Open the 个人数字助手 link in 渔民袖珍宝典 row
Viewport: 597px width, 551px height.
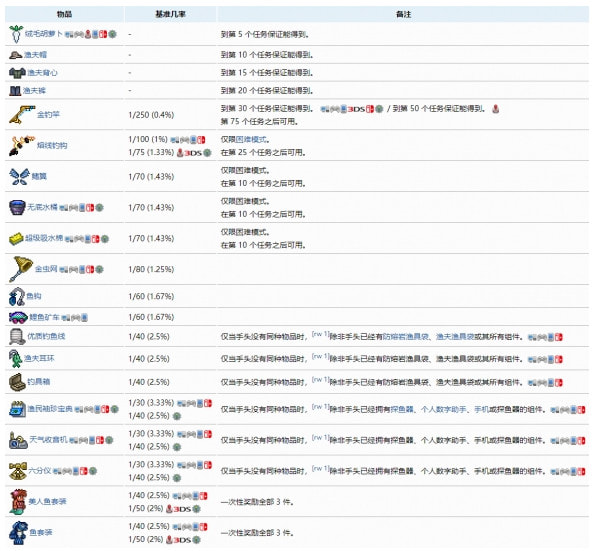(x=443, y=409)
